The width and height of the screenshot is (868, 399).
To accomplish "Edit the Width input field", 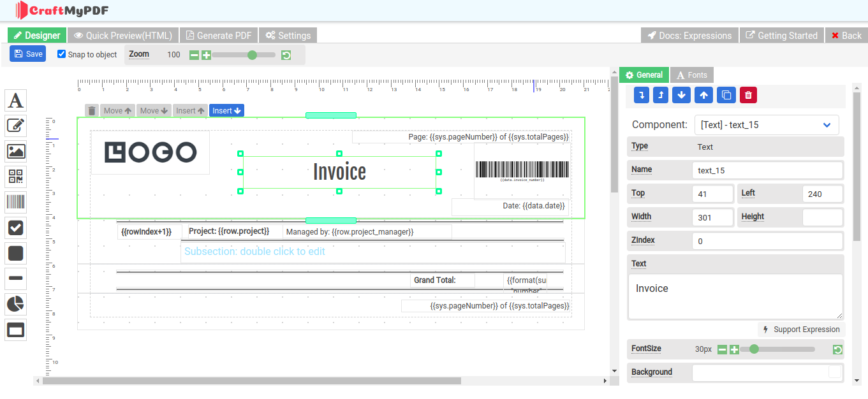I will tap(712, 217).
